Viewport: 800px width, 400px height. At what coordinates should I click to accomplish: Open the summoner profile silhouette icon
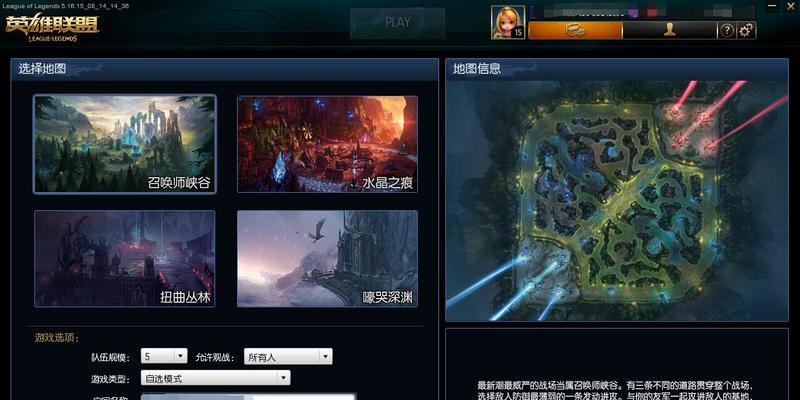669,30
